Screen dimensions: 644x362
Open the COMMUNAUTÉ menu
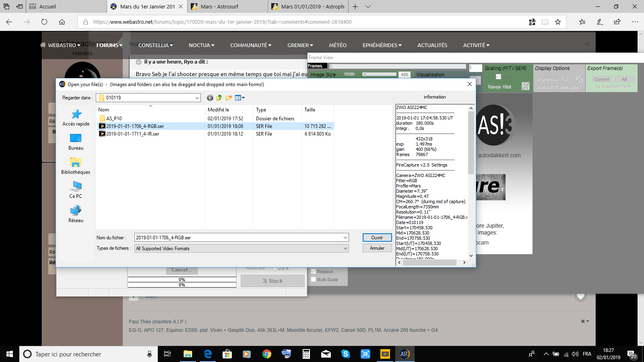pyautogui.click(x=251, y=45)
